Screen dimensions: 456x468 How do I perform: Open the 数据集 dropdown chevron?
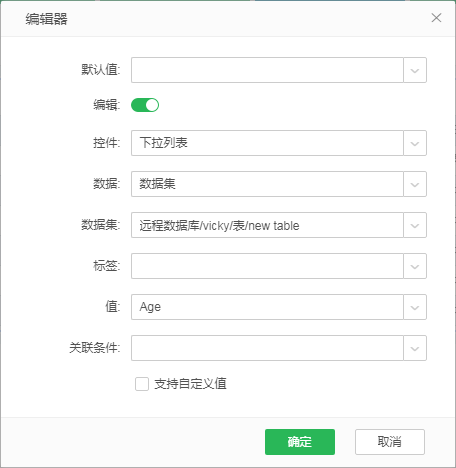click(x=415, y=225)
